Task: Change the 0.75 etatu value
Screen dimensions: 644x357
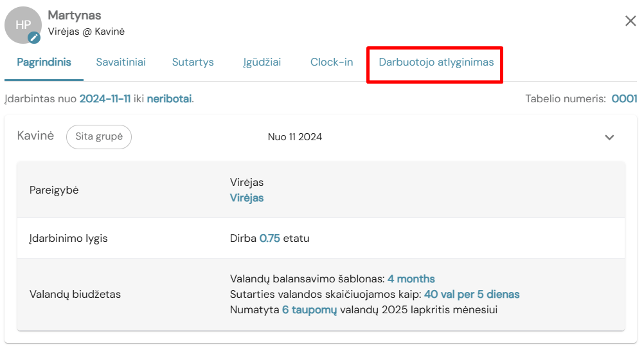Action: click(x=269, y=238)
